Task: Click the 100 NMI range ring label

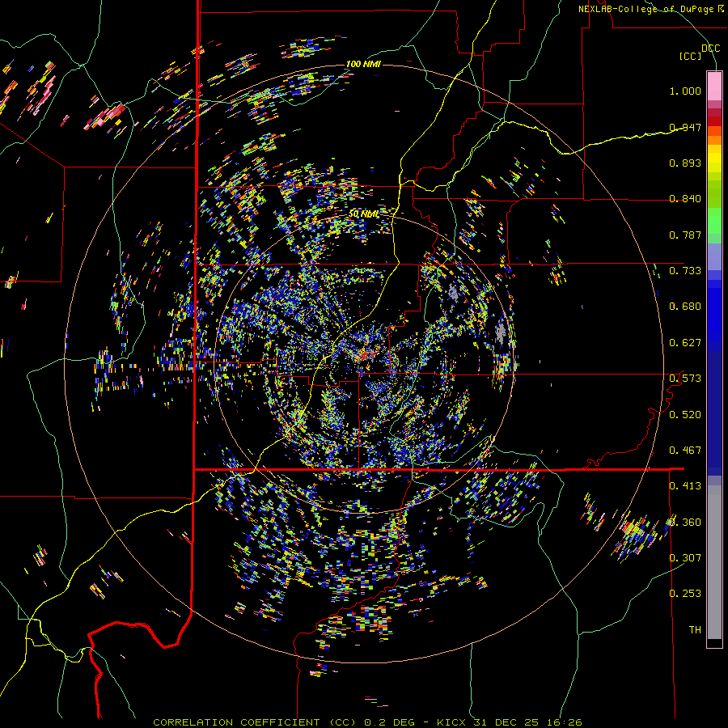Action: pos(363,64)
